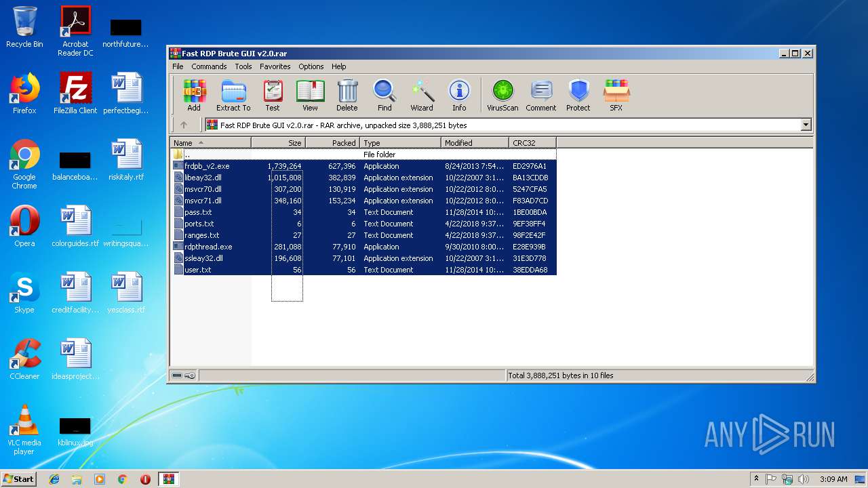This screenshot has width=868, height=488.
Task: Open the Favorites menu
Action: 275,66
